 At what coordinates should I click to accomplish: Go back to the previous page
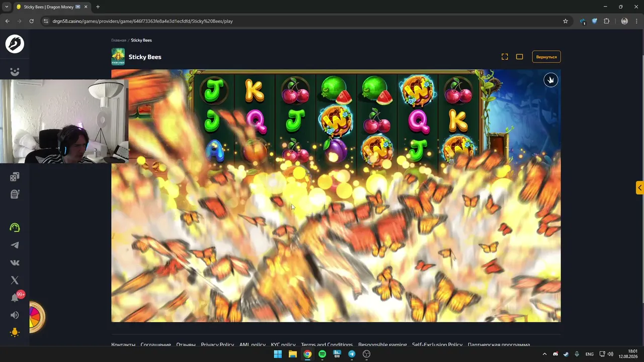7,21
